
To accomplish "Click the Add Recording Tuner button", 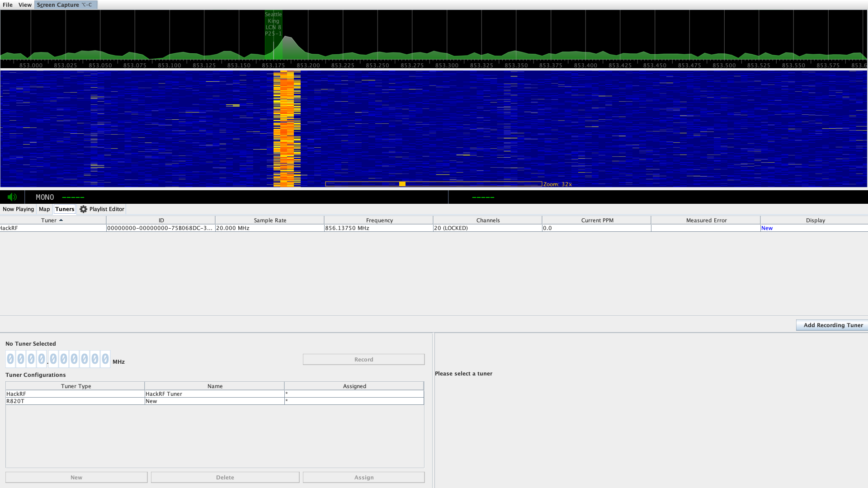I will point(831,325).
